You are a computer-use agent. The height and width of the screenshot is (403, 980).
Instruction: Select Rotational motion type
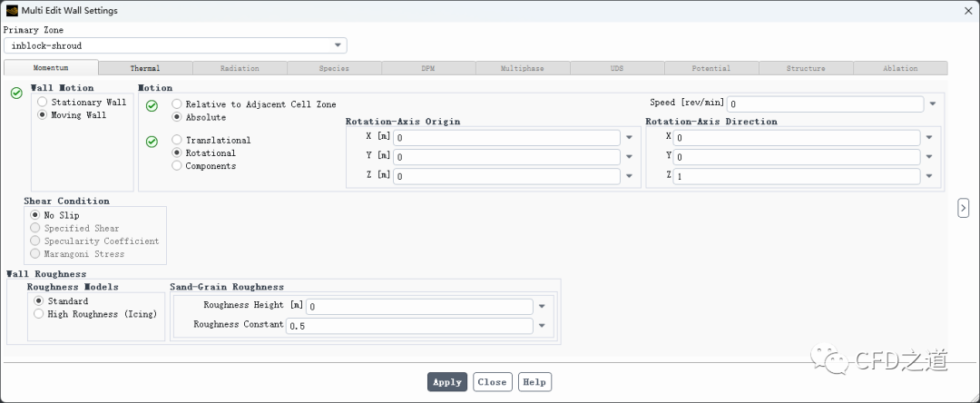204,153
